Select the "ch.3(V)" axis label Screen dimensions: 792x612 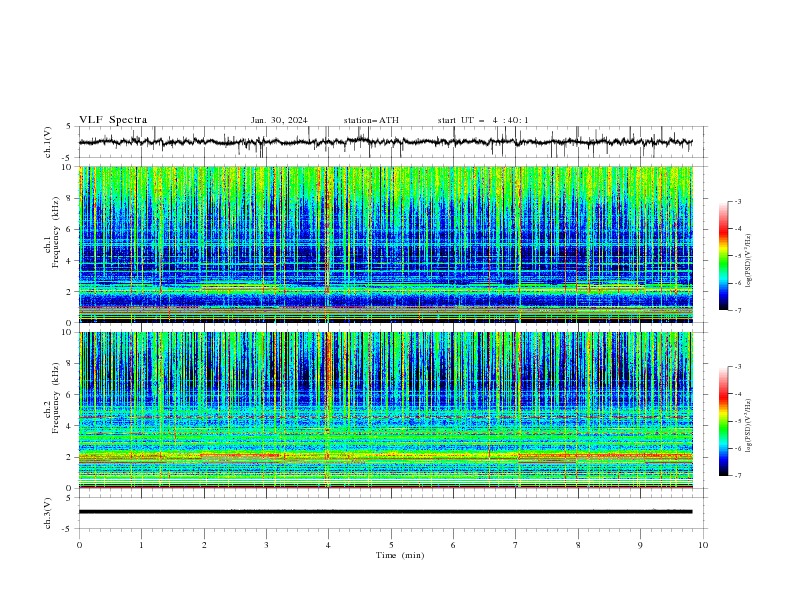[x=48, y=513]
